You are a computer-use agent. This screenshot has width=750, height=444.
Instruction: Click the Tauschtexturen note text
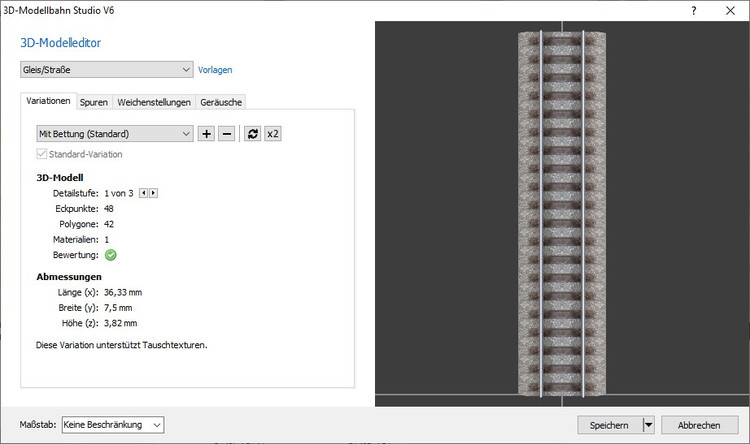[x=121, y=345]
